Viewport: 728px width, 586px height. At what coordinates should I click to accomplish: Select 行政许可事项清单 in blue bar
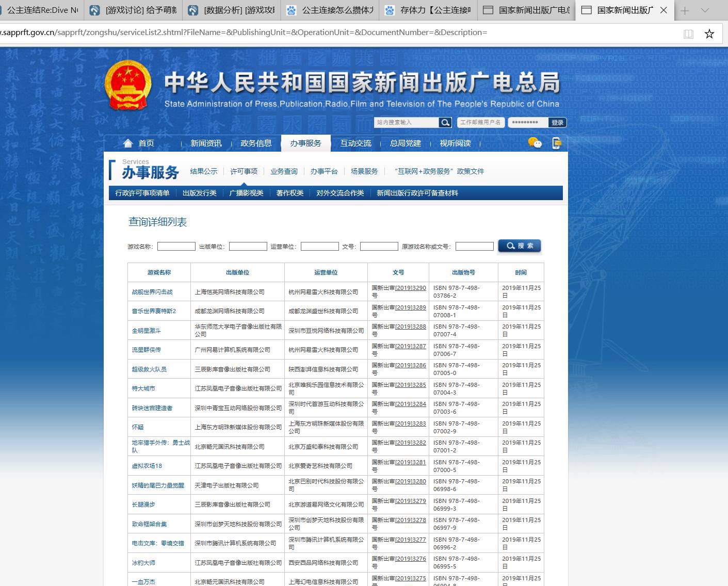click(142, 193)
